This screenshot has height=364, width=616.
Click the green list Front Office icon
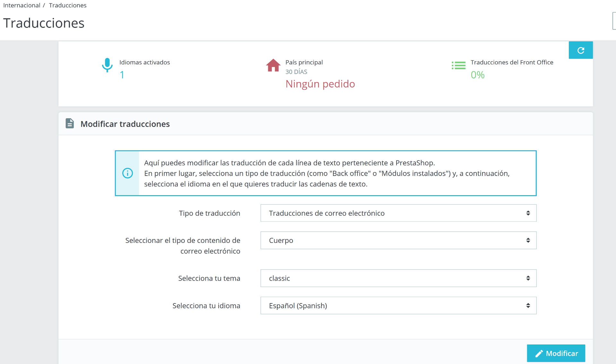[x=458, y=65]
